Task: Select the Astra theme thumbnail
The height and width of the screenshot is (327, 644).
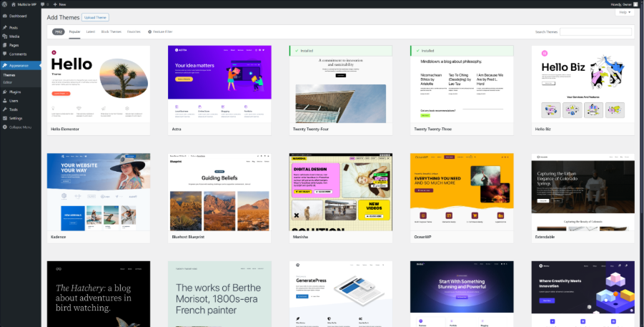Action: 219,84
